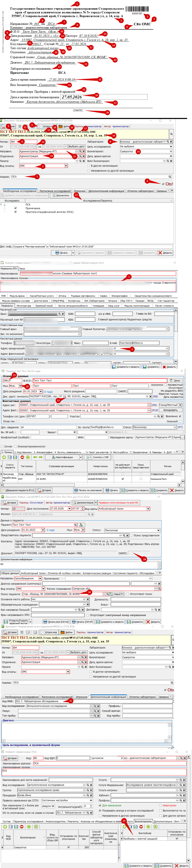The height and width of the screenshot is (868, 192).
Task: Open История in the ПСА справочник window
Action: pyautogui.click(x=10, y=758)
